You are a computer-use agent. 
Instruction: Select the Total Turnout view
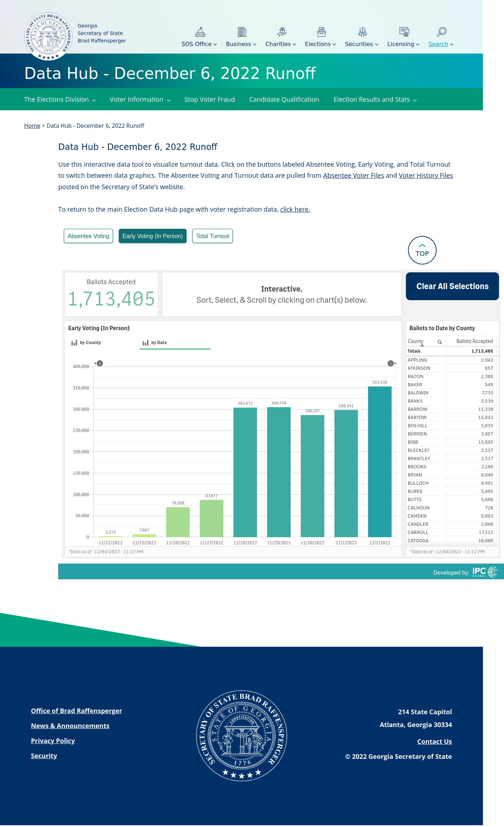click(213, 236)
